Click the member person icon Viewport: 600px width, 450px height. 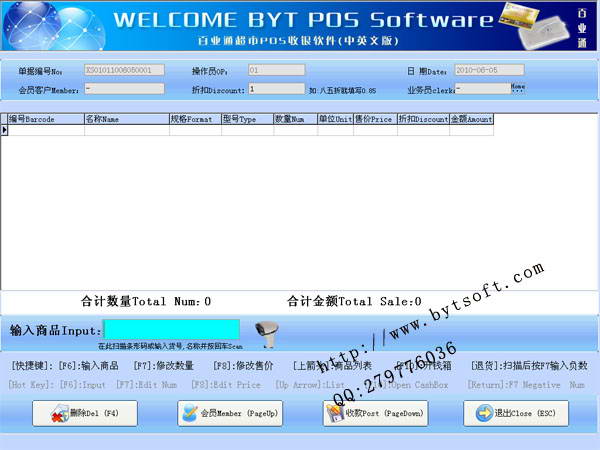click(x=190, y=413)
